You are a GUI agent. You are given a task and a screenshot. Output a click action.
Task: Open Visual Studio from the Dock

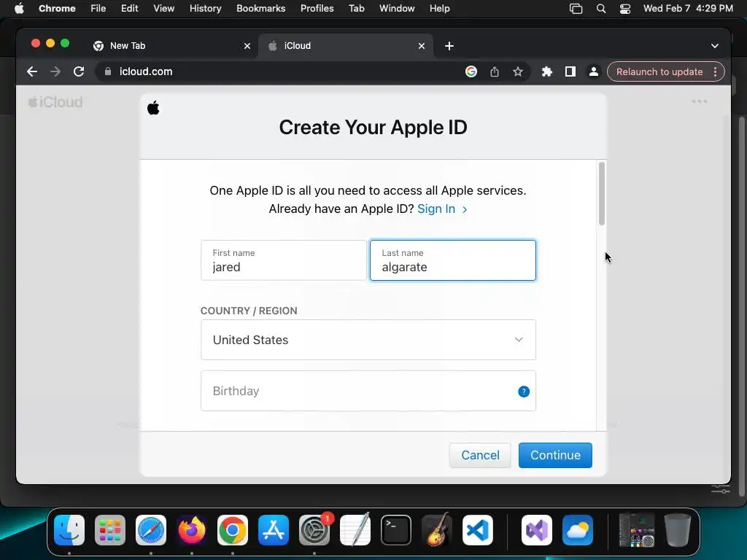pos(537,530)
